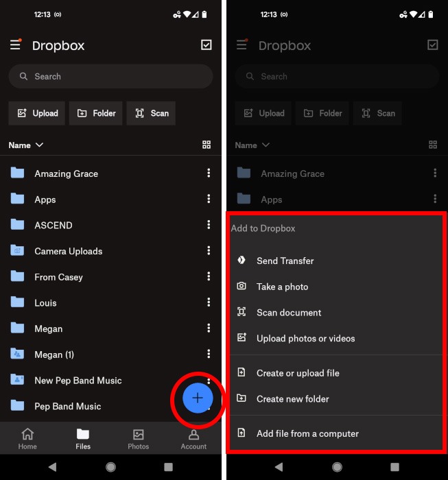
Task: Tap dimmed hamburger menu in right screen
Action: [x=242, y=45]
